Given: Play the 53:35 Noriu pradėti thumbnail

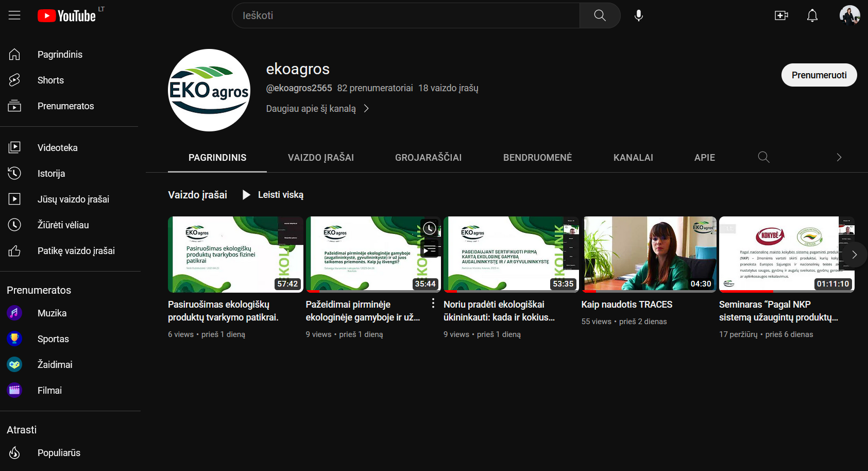Looking at the screenshot, I should click(x=511, y=255).
